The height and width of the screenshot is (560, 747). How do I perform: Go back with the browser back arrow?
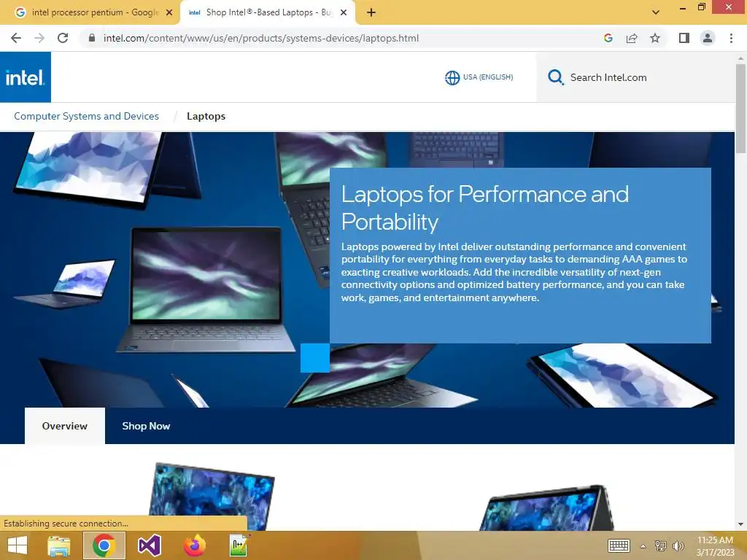[x=16, y=38]
